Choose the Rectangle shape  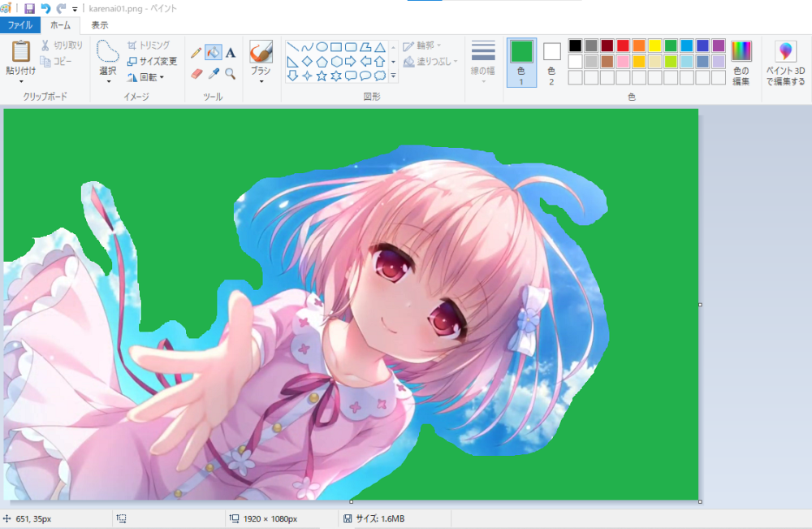(x=336, y=47)
